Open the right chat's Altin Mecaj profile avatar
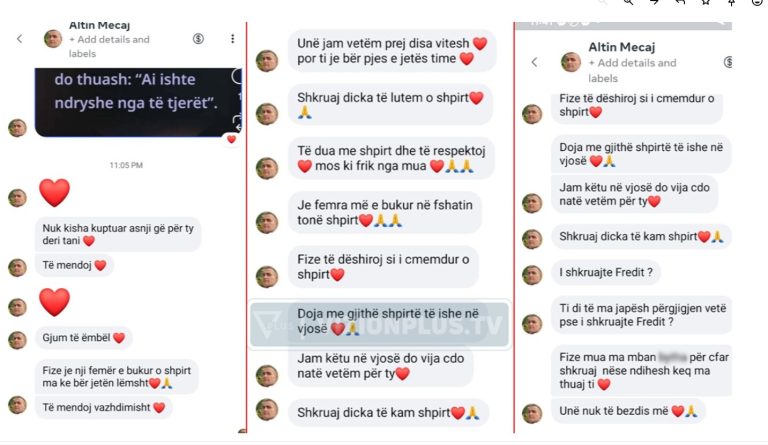768x445 pixels. pyautogui.click(x=571, y=62)
